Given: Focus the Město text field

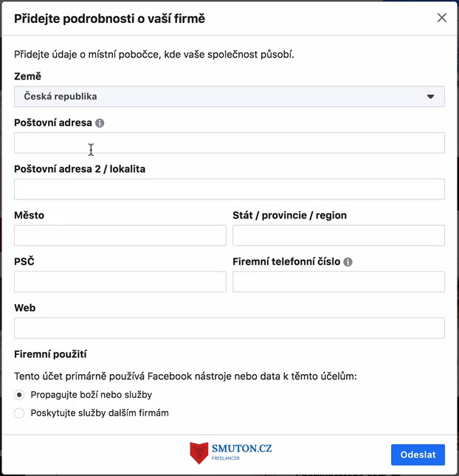Looking at the screenshot, I should click(120, 235).
